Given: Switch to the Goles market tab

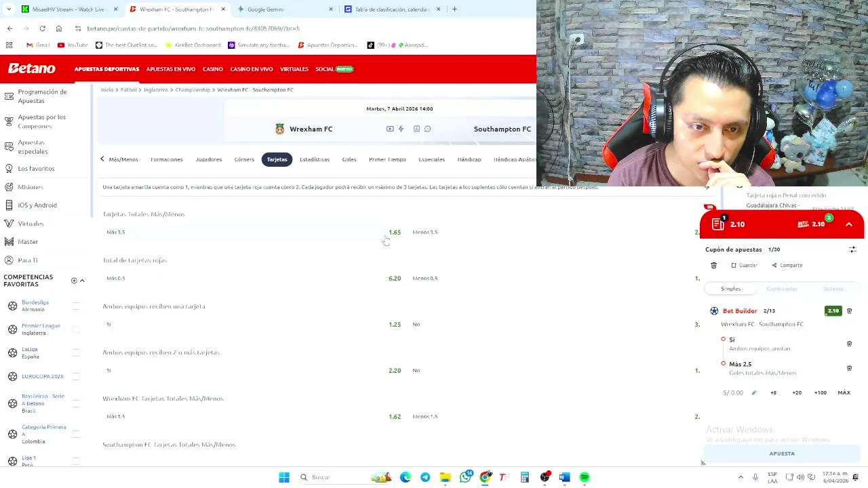Looking at the screenshot, I should (x=349, y=159).
